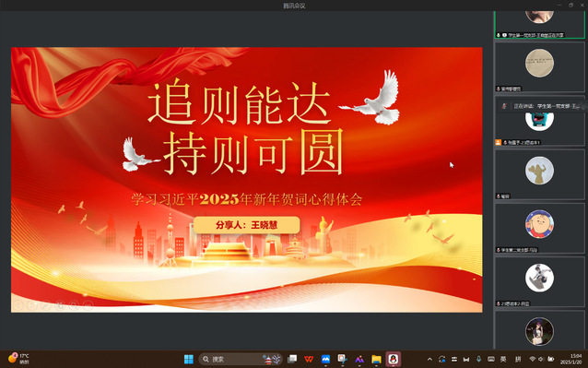Screen dimensions: 588x368
Task: Click the taskbar search box
Action: coord(240,359)
